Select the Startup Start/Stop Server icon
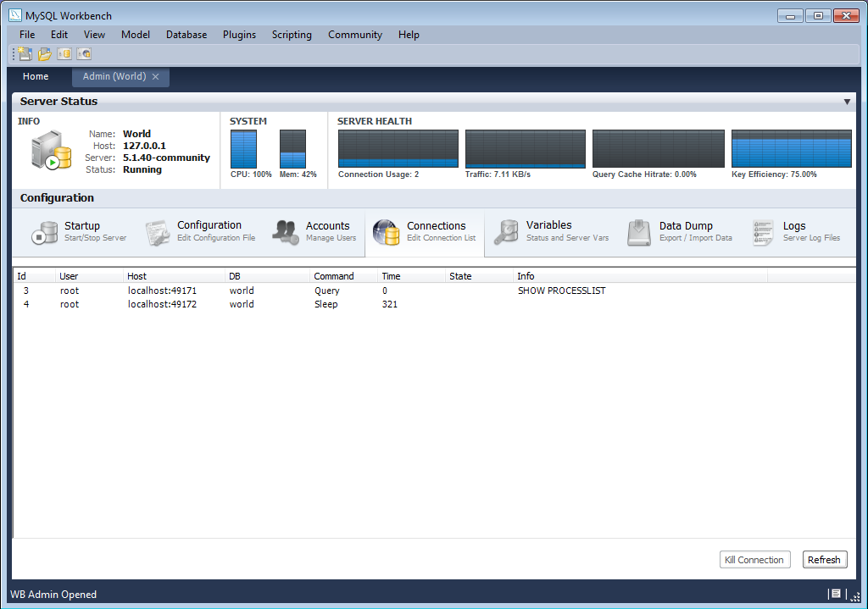868x609 pixels. [x=44, y=232]
